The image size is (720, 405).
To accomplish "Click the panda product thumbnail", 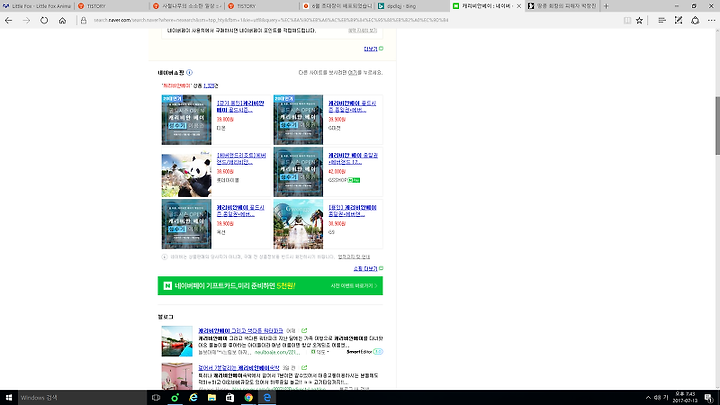I will [186, 172].
